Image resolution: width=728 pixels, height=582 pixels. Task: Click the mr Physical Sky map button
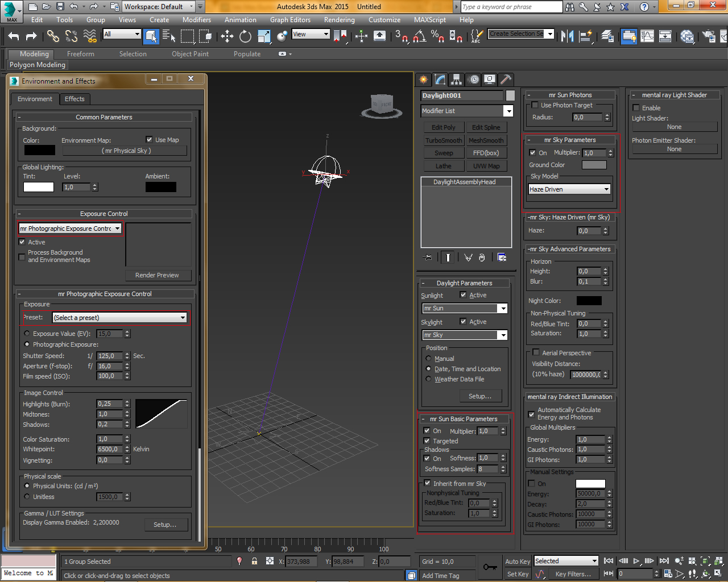coord(126,151)
